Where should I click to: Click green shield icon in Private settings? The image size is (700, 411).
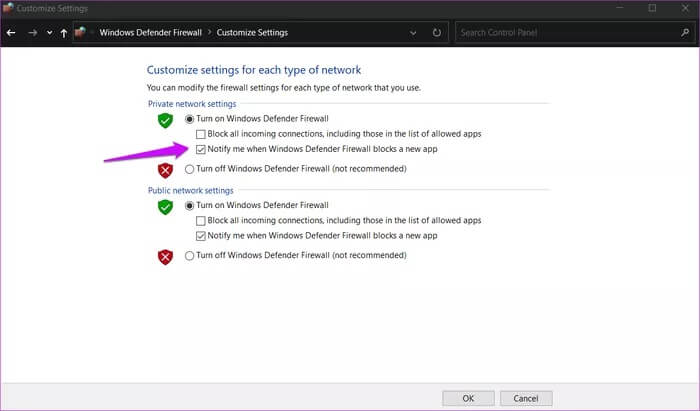(x=165, y=120)
